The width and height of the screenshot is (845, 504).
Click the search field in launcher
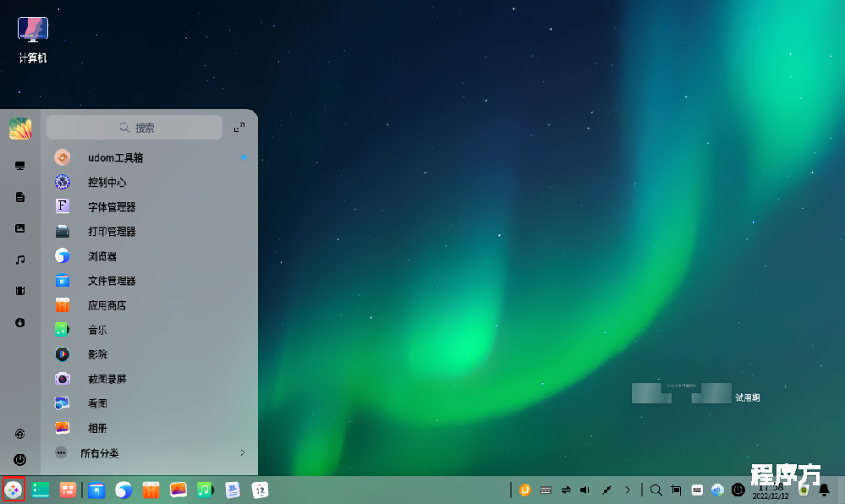click(134, 127)
